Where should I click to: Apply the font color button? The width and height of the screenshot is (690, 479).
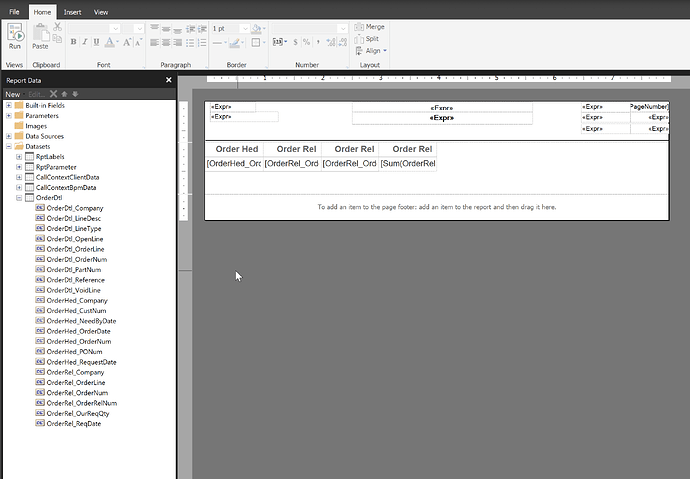coord(110,42)
